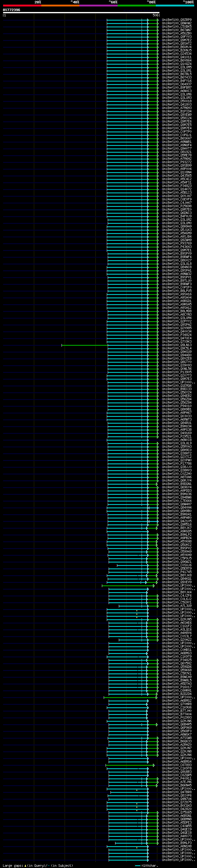Select the UniRef100_Q9AVT7 label
The width and height of the screenshot is (197, 868).
pyautogui.click(x=177, y=149)
